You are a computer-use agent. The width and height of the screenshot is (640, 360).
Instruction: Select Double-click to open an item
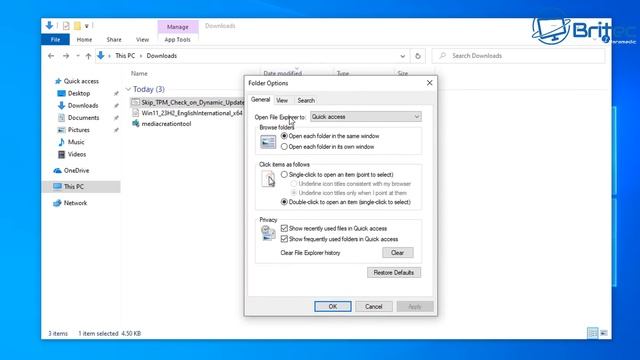(284, 202)
